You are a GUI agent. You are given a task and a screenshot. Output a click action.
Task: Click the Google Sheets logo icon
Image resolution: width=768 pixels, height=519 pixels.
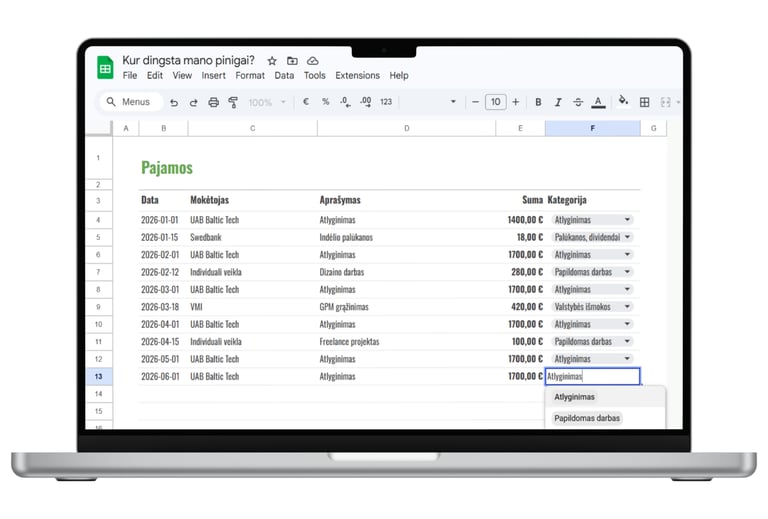pyautogui.click(x=105, y=68)
